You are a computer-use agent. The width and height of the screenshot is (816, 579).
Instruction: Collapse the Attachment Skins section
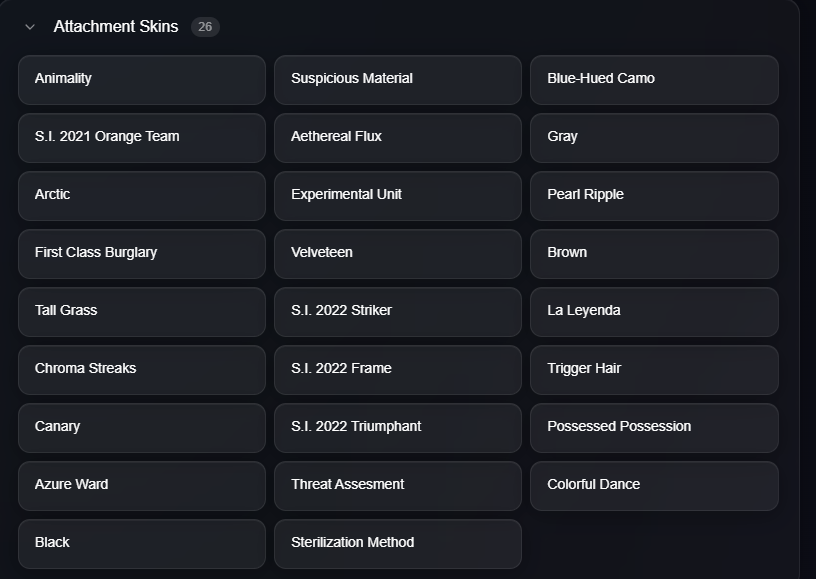tap(30, 27)
